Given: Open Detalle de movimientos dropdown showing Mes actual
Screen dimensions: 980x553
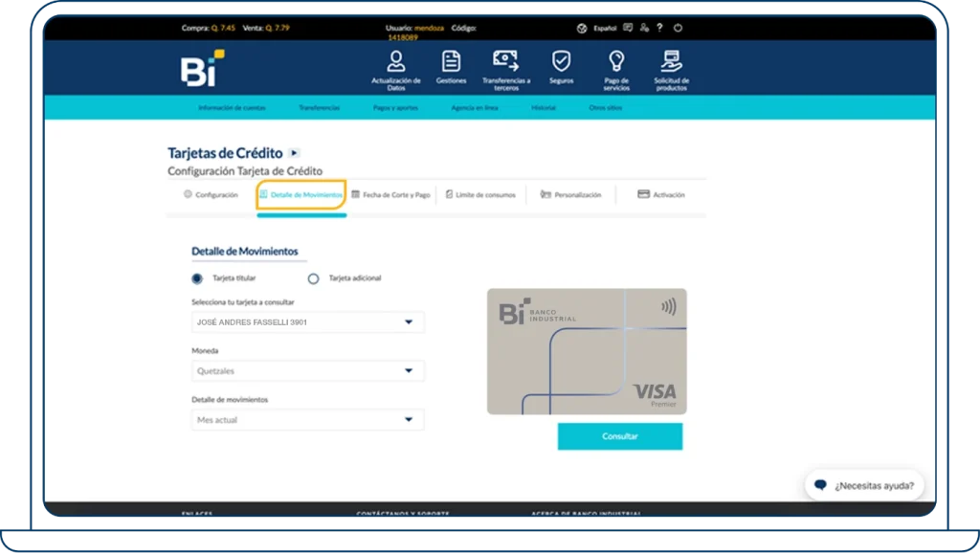Looking at the screenshot, I should (307, 420).
